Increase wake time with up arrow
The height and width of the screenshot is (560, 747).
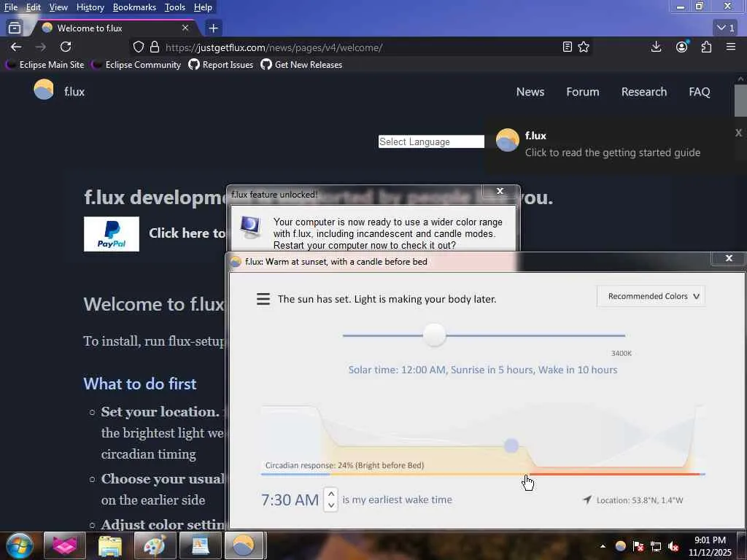click(x=330, y=494)
